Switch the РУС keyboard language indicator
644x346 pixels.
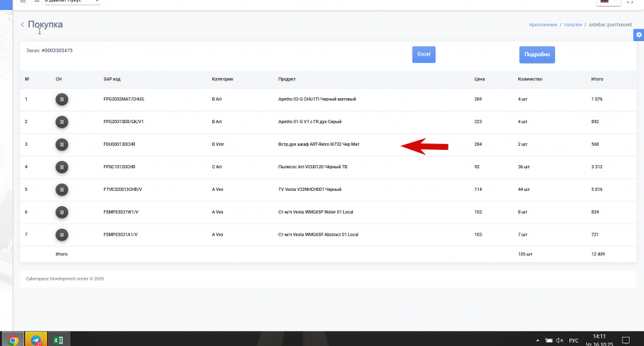[x=574, y=340]
